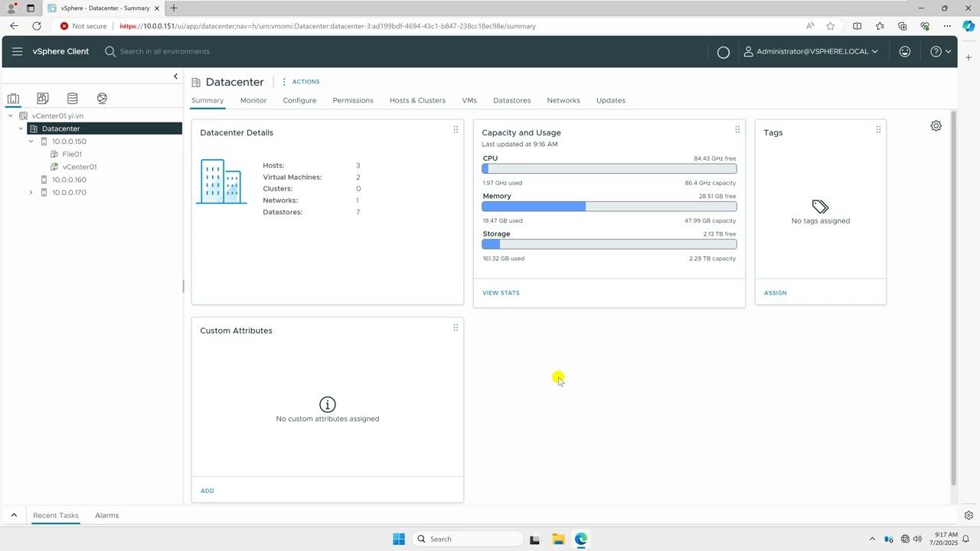Collapse the Datacenter tree node
The width and height of the screenshot is (980, 551).
coord(21,129)
